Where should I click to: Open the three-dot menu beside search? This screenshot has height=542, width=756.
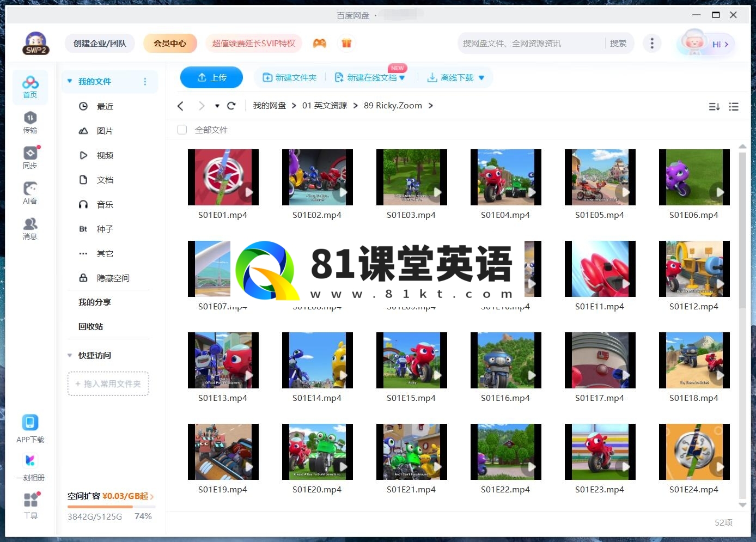click(652, 43)
